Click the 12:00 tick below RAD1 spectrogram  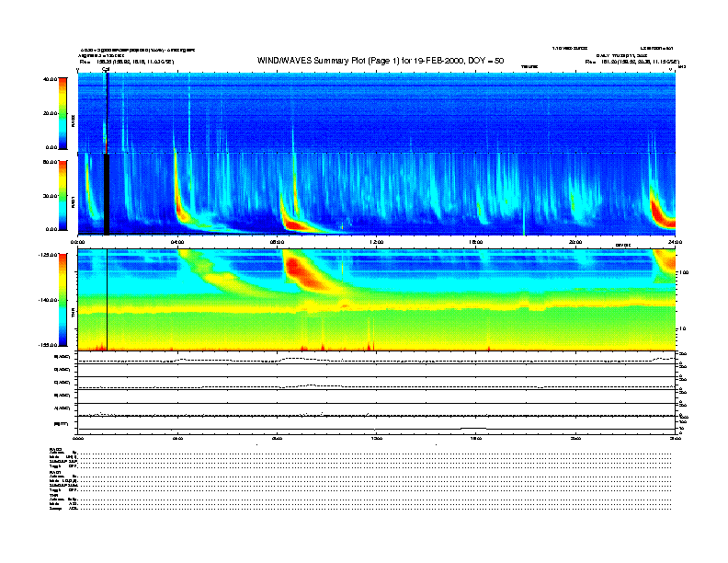click(377, 242)
